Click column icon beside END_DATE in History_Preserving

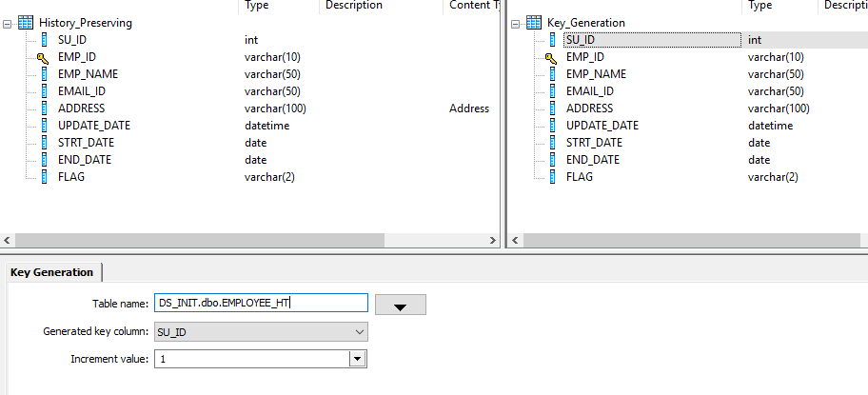(x=45, y=160)
